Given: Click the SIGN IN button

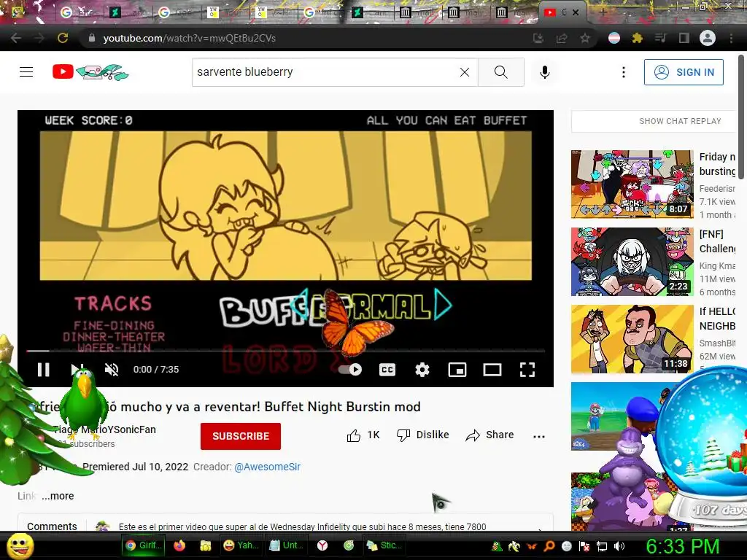Looking at the screenshot, I should (684, 72).
